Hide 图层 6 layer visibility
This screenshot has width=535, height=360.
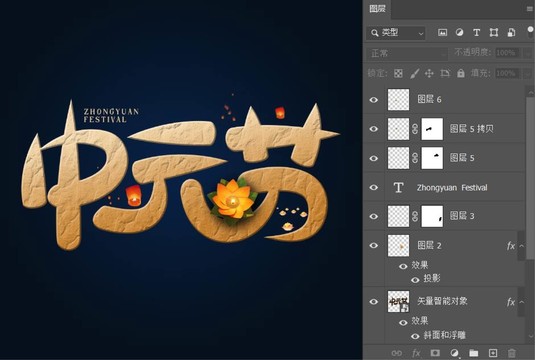[x=374, y=100]
